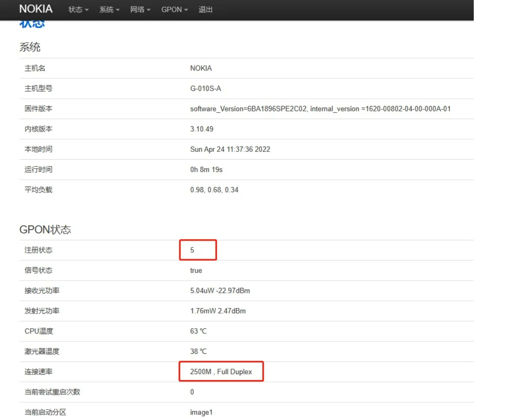Expand the GPON navigation dropdown
Viewport: 522px width, 420px height.
pyautogui.click(x=175, y=10)
